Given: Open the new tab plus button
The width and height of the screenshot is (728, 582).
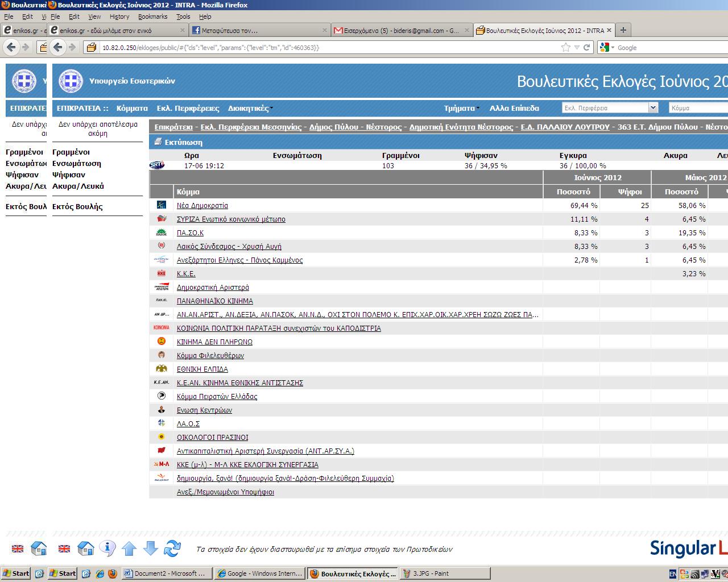Looking at the screenshot, I should pos(623,30).
